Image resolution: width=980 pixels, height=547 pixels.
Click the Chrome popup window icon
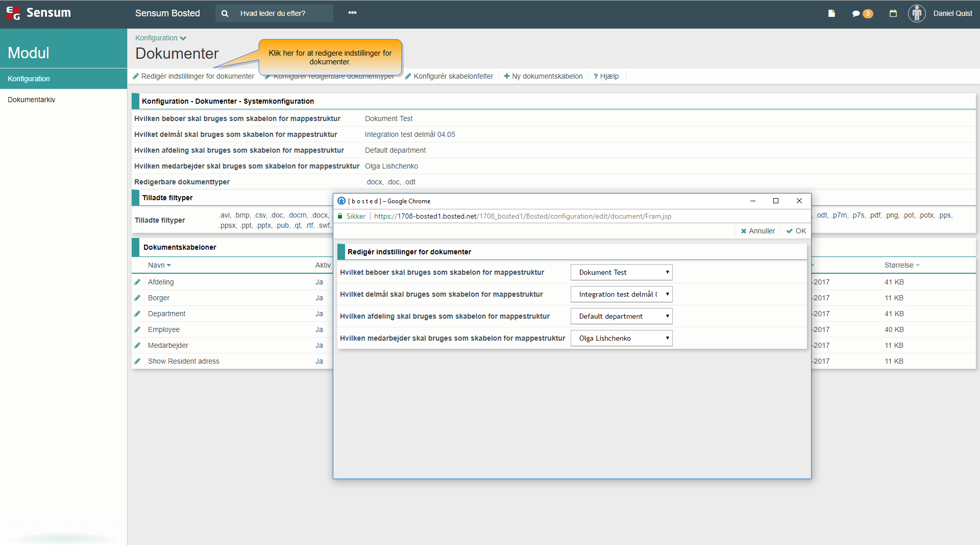coord(341,201)
